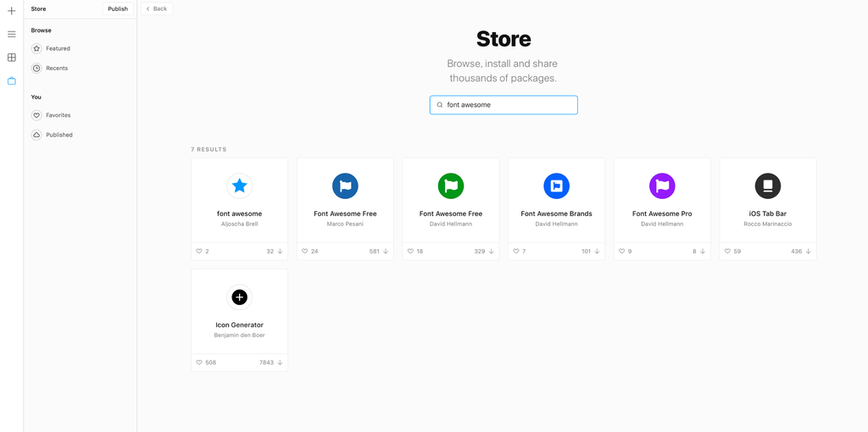This screenshot has width=868, height=432.
Task: Click the Publish button
Action: [118, 8]
